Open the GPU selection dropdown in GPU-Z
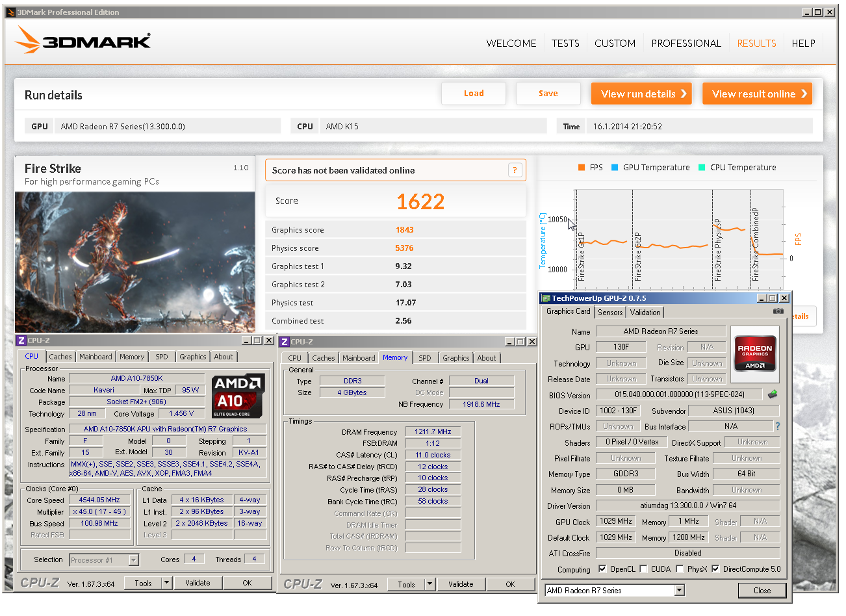The width and height of the screenshot is (846, 616). point(680,590)
